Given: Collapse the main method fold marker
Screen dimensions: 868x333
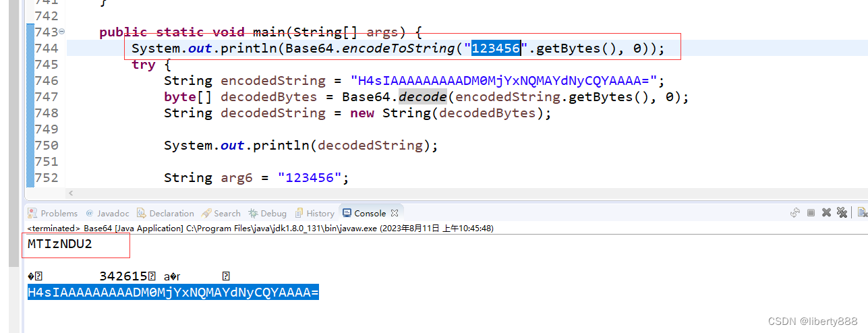Looking at the screenshot, I should (61, 32).
